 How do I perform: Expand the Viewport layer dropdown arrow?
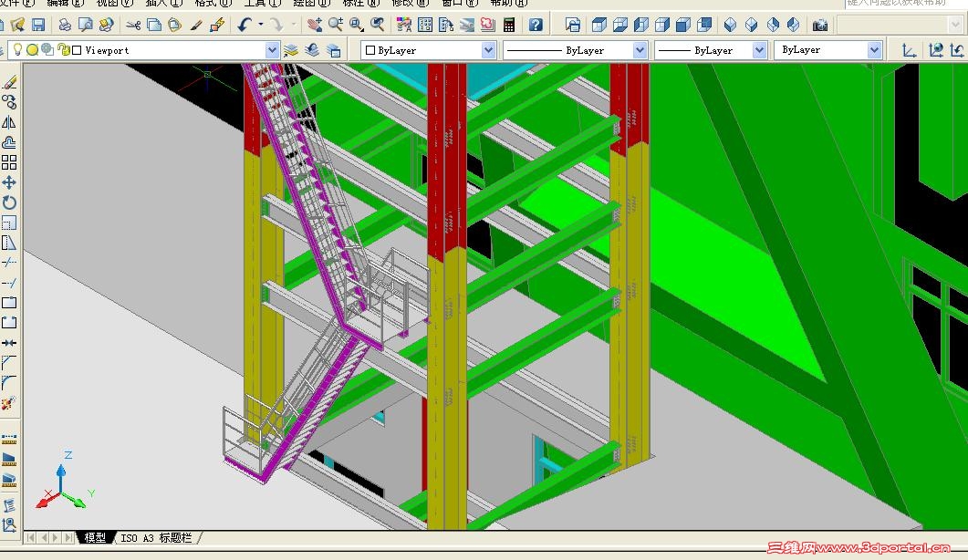click(272, 50)
